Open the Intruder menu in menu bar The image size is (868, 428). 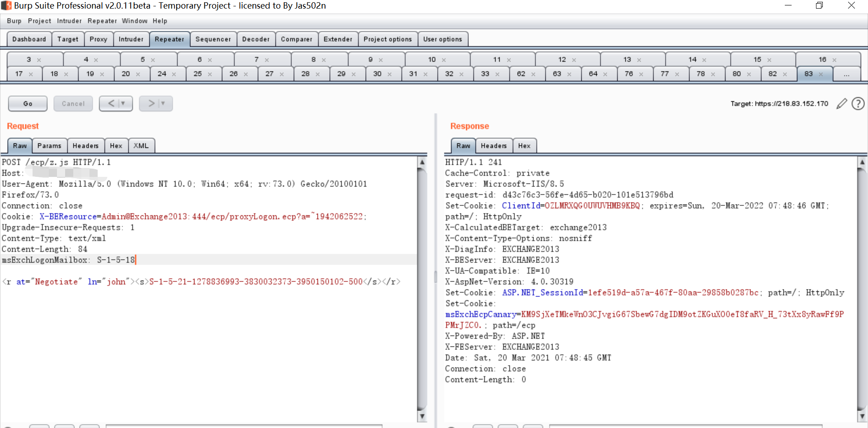69,21
